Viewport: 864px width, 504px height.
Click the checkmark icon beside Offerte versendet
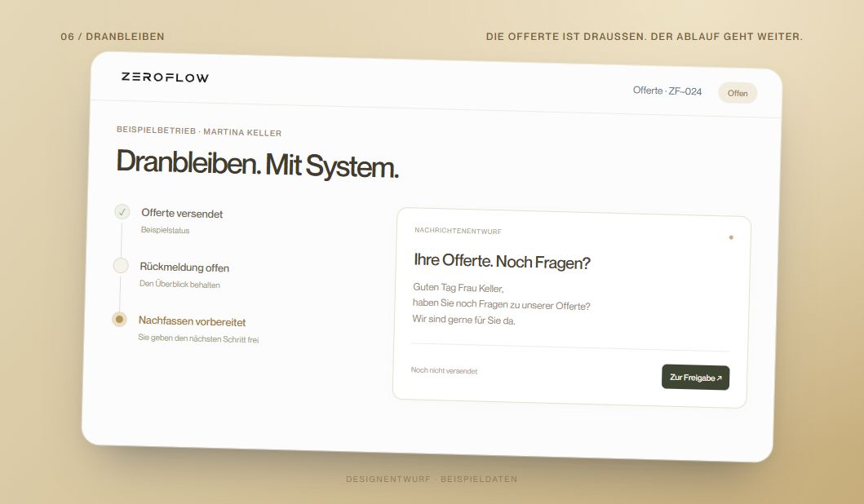122,211
